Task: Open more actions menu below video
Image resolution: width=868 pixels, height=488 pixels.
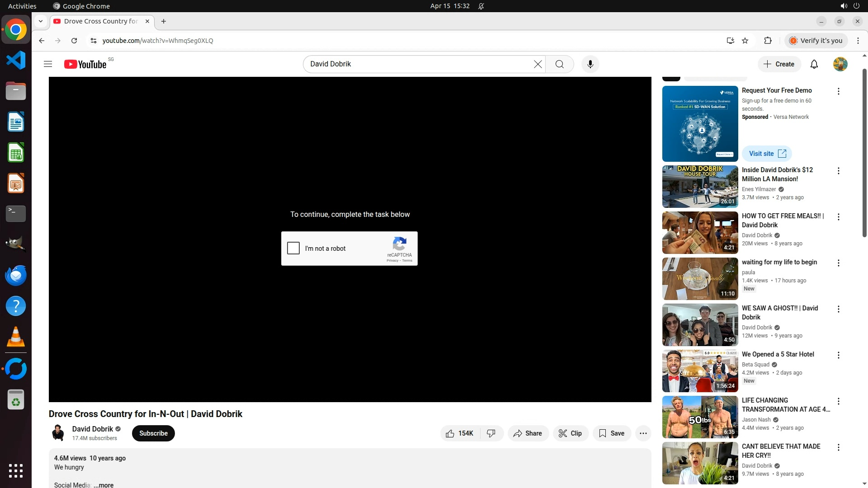Action: (643, 433)
